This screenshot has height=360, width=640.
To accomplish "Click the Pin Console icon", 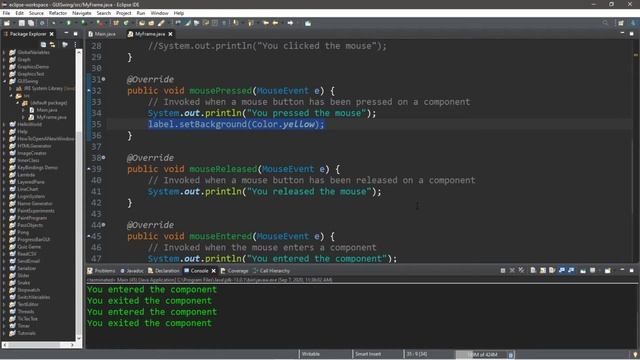I will coord(583,270).
